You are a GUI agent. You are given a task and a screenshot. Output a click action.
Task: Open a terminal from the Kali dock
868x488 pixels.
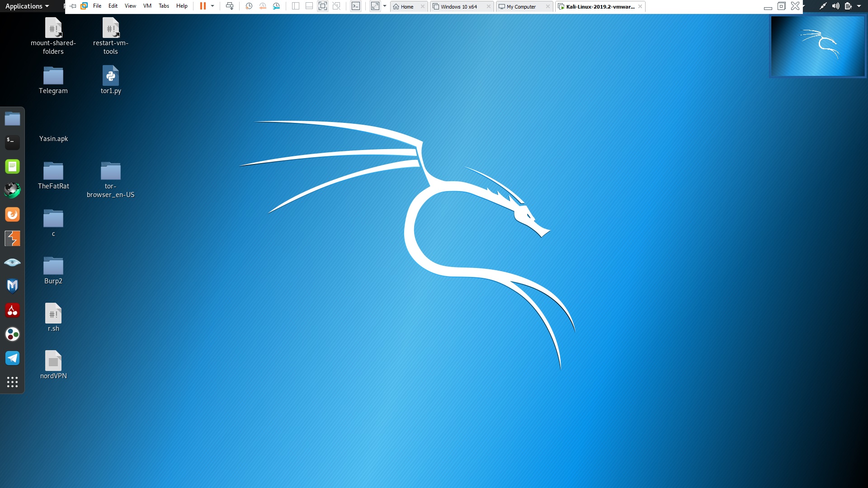pyautogui.click(x=12, y=142)
